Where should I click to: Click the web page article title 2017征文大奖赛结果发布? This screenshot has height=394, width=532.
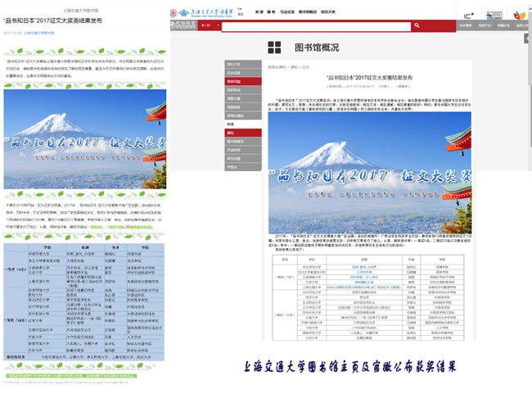[x=369, y=78]
